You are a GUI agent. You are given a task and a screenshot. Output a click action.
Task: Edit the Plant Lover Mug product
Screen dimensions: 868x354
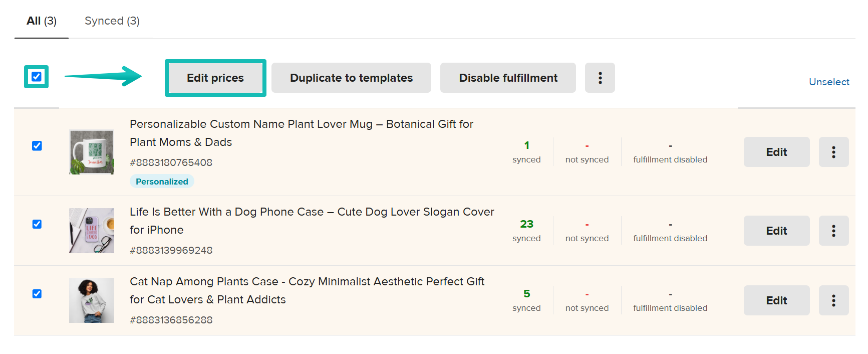pos(776,152)
